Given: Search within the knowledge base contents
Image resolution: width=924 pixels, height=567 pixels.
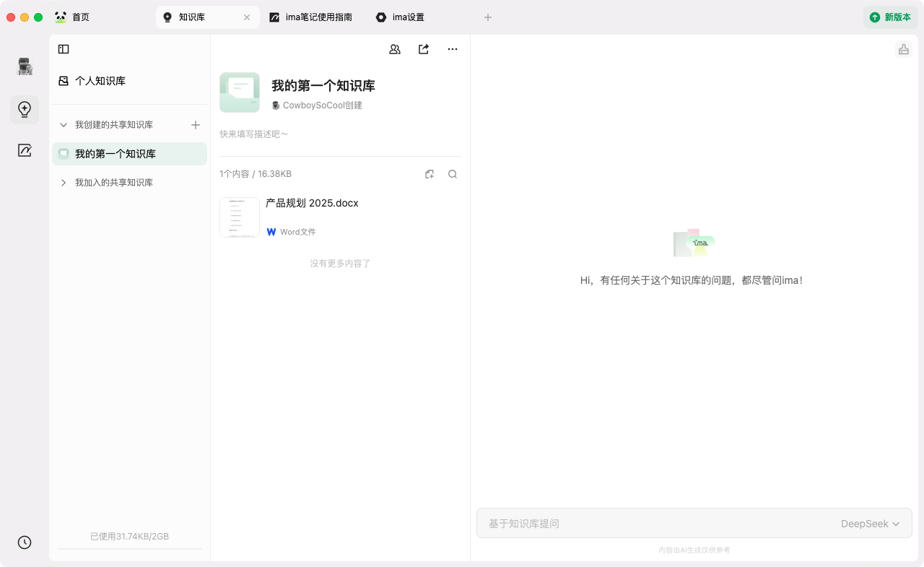Looking at the screenshot, I should click(x=453, y=174).
